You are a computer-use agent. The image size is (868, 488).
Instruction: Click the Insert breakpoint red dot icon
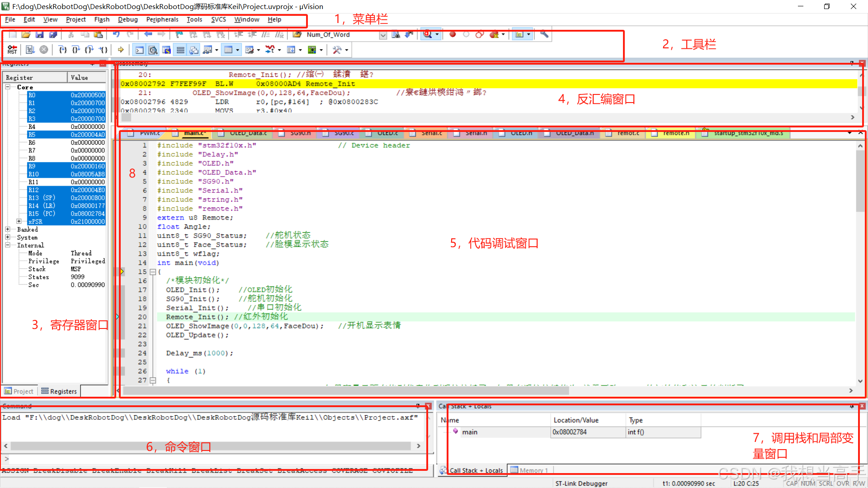pyautogui.click(x=453, y=34)
